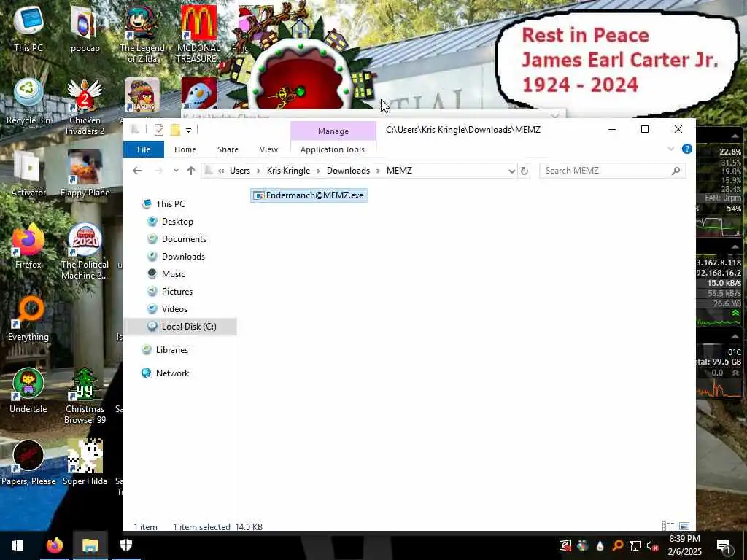Open the Everything search desktop shortcut
747x560 pixels.
[x=28, y=318]
